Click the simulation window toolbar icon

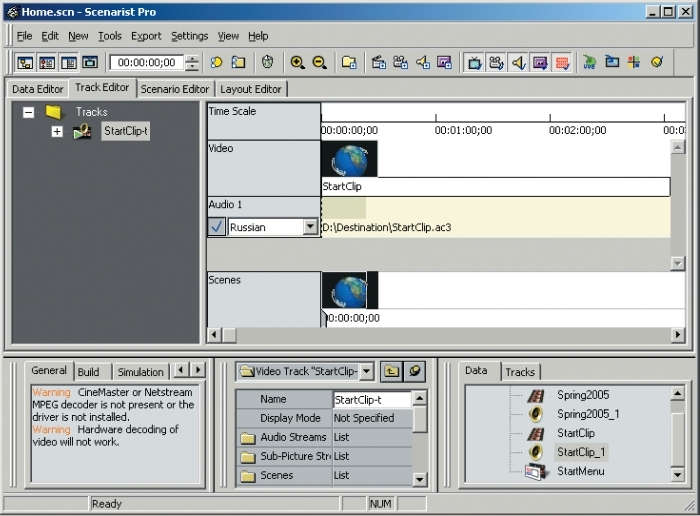[x=90, y=62]
